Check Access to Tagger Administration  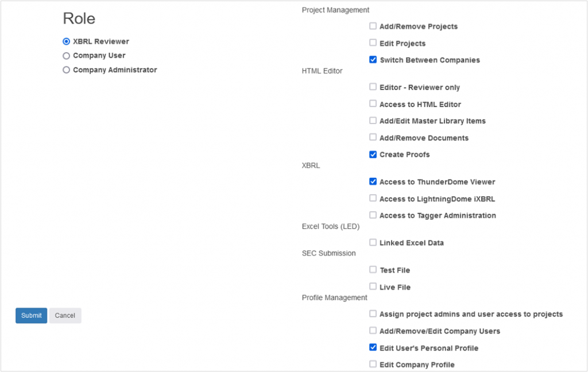coord(373,215)
